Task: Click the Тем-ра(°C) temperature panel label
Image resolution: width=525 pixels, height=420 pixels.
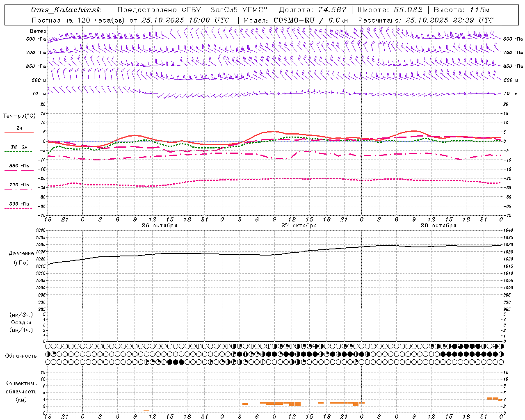Action: click(19, 116)
